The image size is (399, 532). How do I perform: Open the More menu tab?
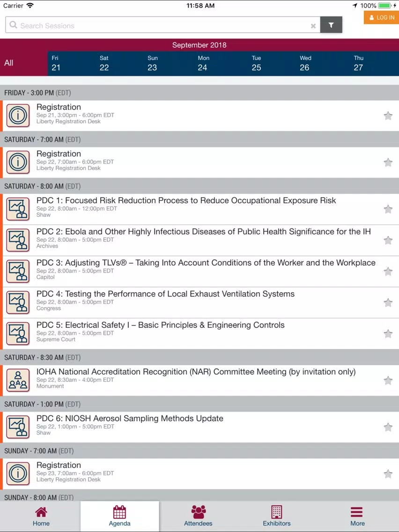(357, 517)
